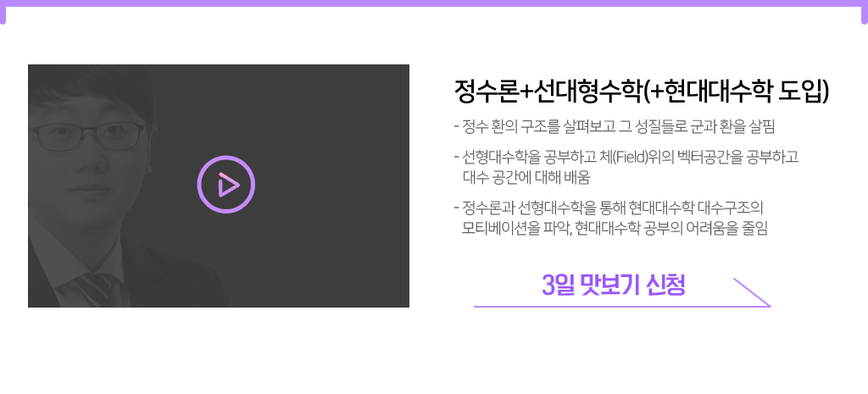Click the pink triangle inside the play circle
The image size is (868, 394).
pos(227,184)
